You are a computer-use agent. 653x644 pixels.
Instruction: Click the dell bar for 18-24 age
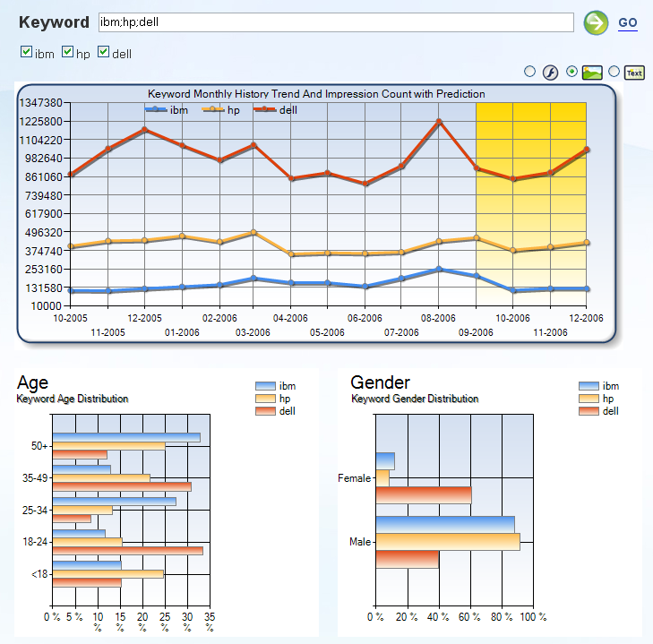(x=128, y=551)
